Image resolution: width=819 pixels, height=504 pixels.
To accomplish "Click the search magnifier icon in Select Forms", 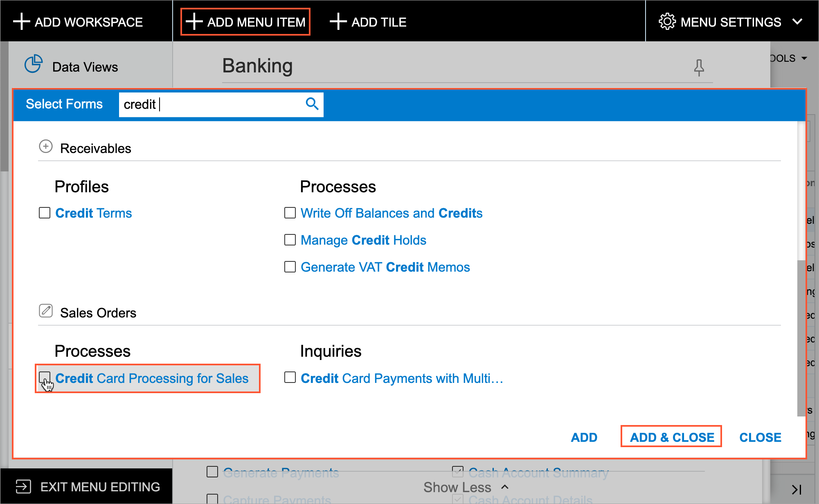I will click(x=312, y=104).
